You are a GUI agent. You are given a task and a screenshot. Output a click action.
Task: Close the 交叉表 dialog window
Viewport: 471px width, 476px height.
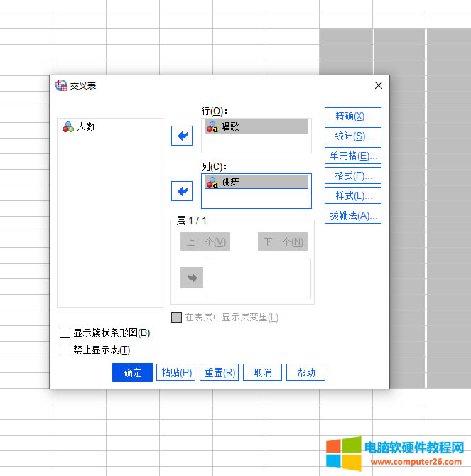click(x=378, y=85)
